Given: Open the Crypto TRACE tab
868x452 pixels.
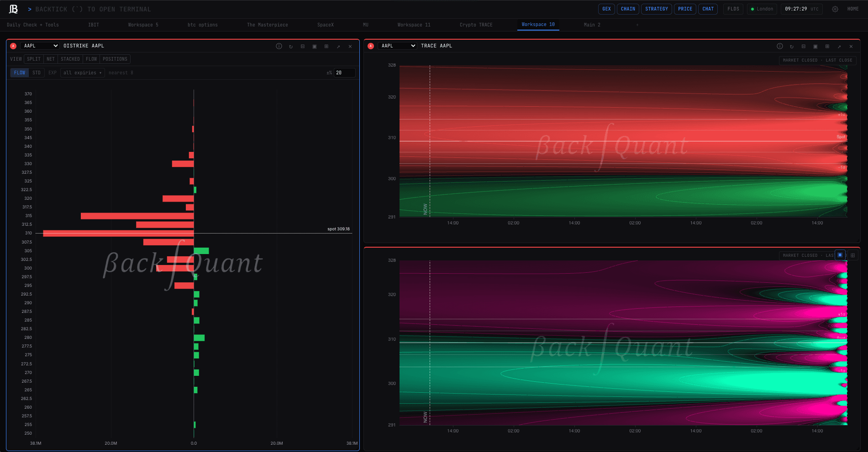Looking at the screenshot, I should 476,25.
